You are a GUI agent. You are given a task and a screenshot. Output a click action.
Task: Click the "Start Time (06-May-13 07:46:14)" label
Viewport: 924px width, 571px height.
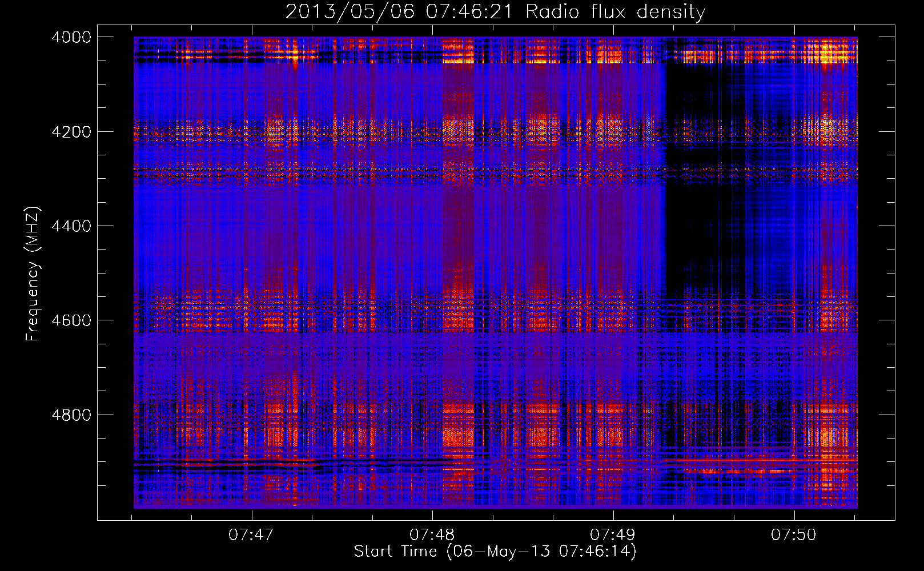pyautogui.click(x=495, y=552)
